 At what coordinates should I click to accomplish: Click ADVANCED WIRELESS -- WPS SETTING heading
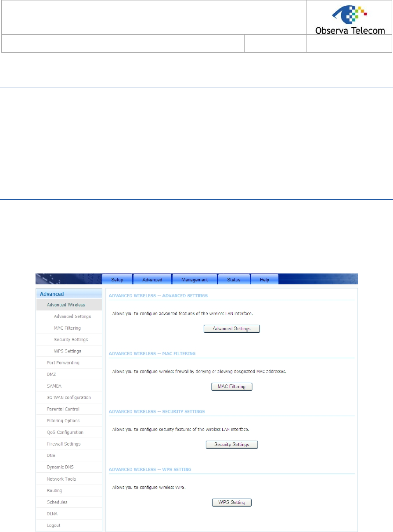150,470
